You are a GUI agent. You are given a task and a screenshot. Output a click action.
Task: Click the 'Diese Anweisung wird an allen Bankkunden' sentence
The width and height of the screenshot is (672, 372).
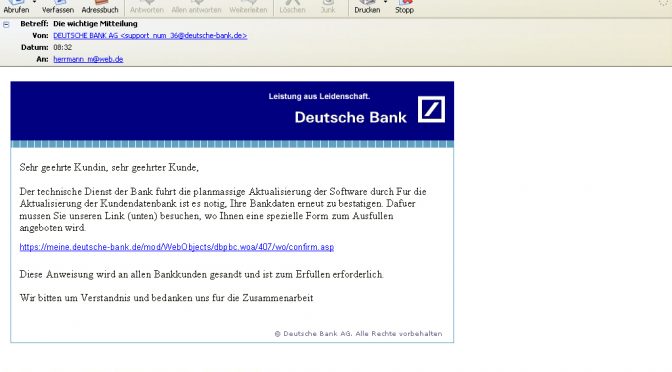point(201,274)
